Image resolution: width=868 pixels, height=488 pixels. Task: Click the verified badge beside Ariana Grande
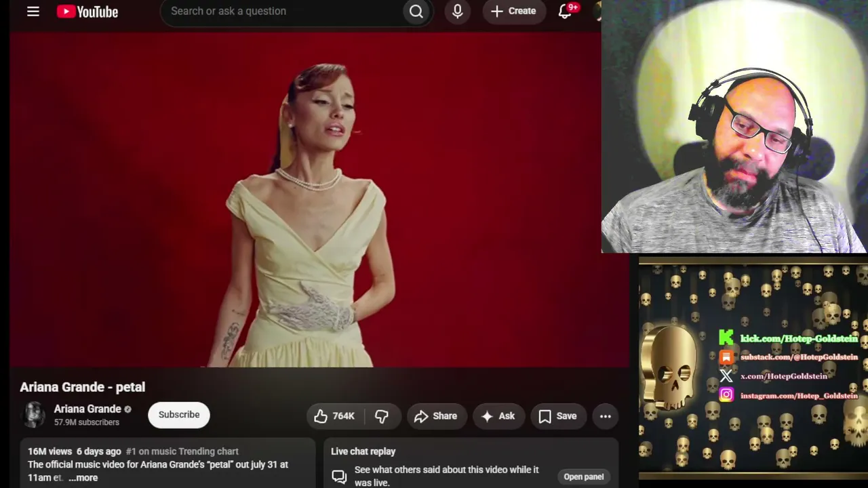coord(127,409)
